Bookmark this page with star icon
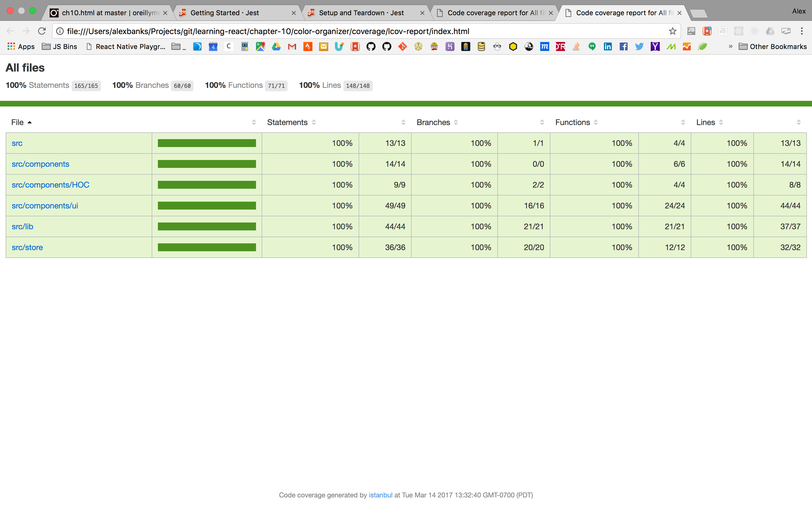Image resolution: width=812 pixels, height=507 pixels. (x=672, y=31)
